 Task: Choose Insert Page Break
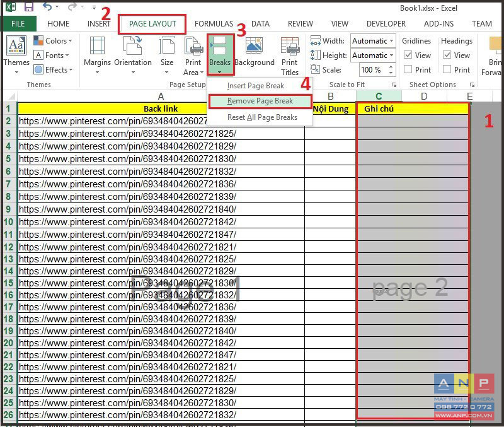click(260, 86)
